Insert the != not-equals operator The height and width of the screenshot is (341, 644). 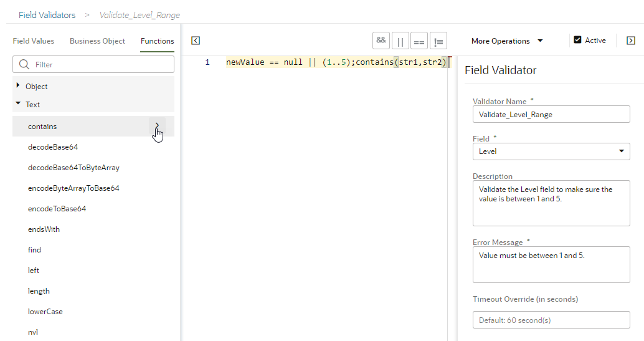438,41
